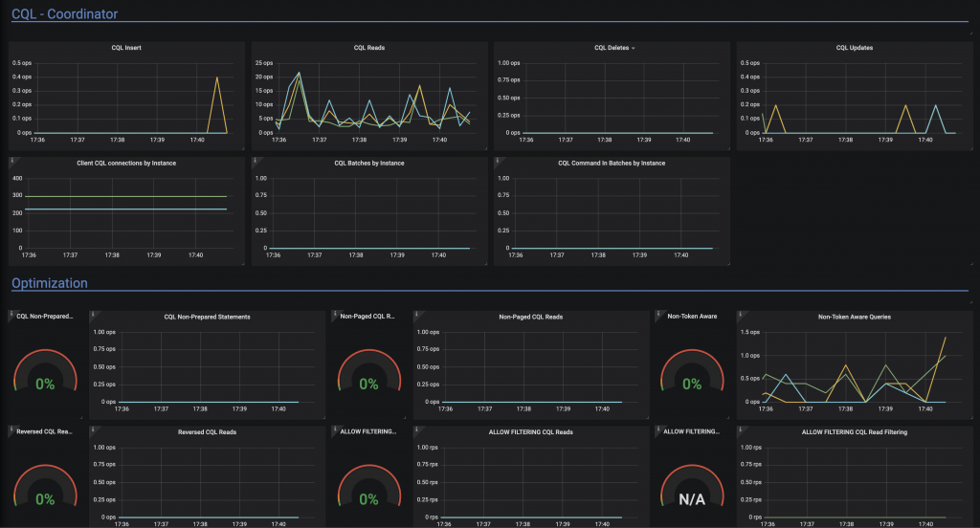This screenshot has width=980, height=528.
Task: Collapse the CQL - Coordinator row
Action: click(64, 13)
